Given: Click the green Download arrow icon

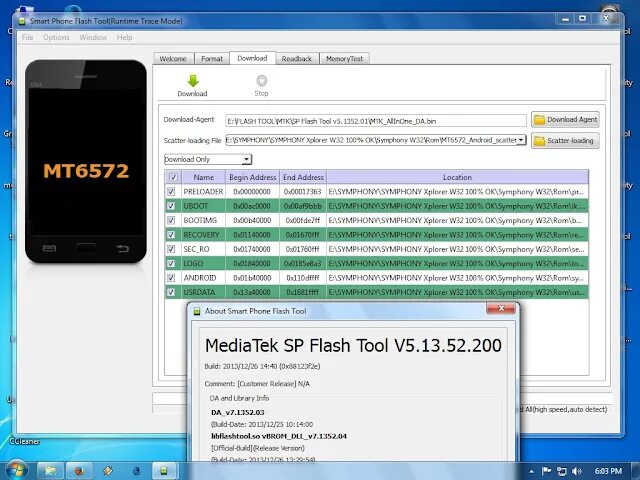Looking at the screenshot, I should click(193, 81).
